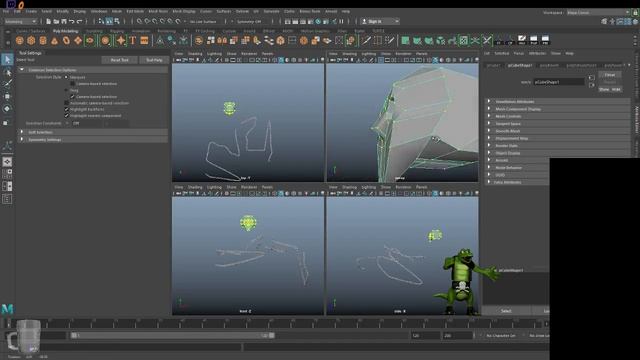
Task: Click the Undo arrow in status line
Action: pos(71,21)
